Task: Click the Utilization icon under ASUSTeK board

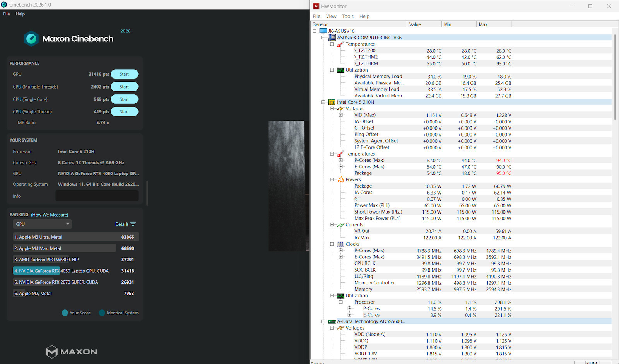Action: 340,70
